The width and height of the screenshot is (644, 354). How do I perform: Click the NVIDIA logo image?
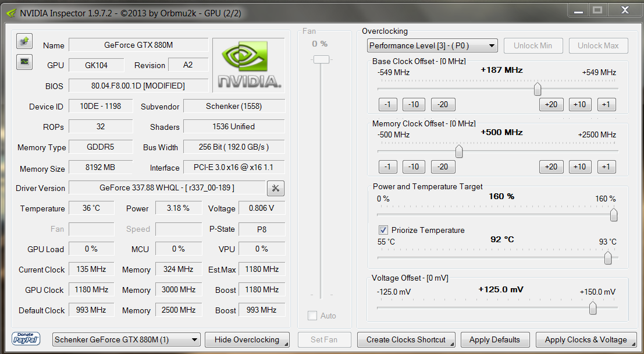coord(249,65)
